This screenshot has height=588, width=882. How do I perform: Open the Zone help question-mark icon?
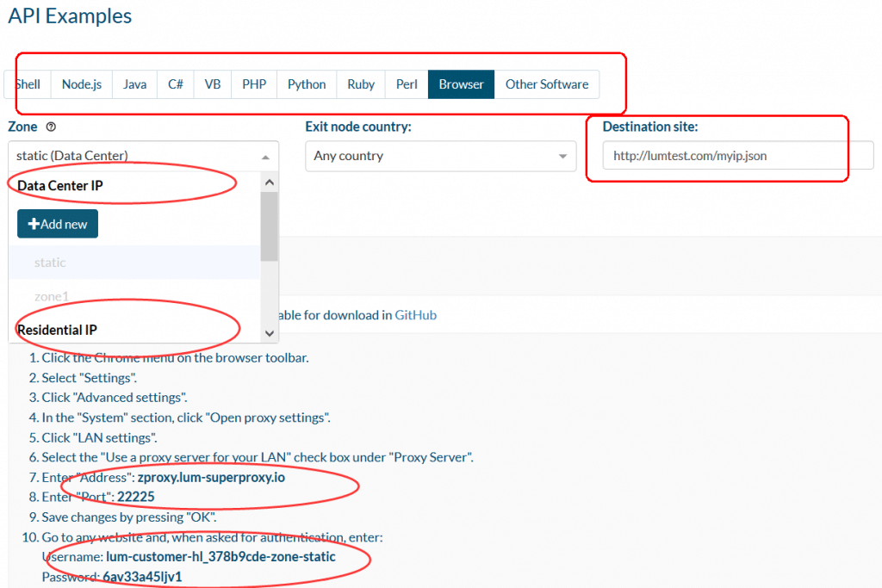tap(51, 127)
